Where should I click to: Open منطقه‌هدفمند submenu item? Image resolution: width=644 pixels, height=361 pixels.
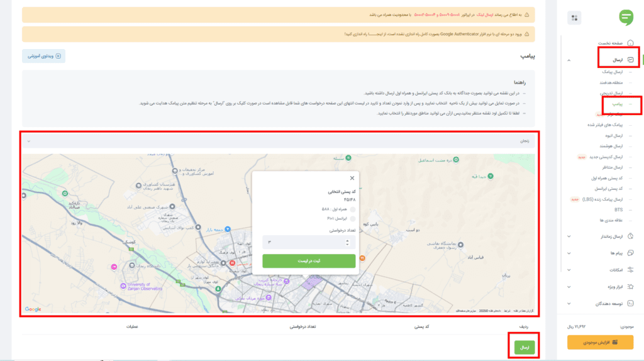(x=611, y=82)
